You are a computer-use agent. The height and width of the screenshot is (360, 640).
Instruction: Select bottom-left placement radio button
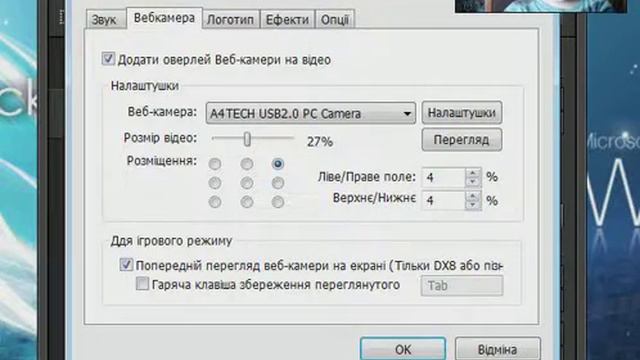click(x=215, y=202)
